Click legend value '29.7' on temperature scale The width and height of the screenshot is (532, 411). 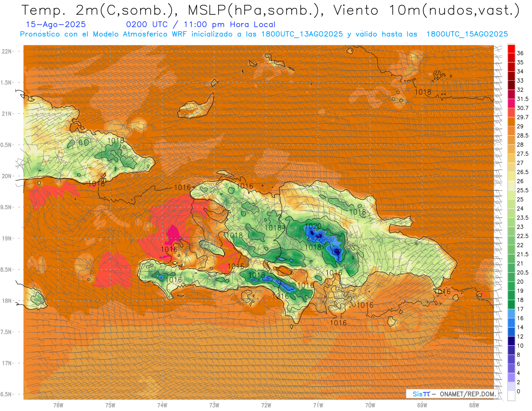[x=523, y=117]
